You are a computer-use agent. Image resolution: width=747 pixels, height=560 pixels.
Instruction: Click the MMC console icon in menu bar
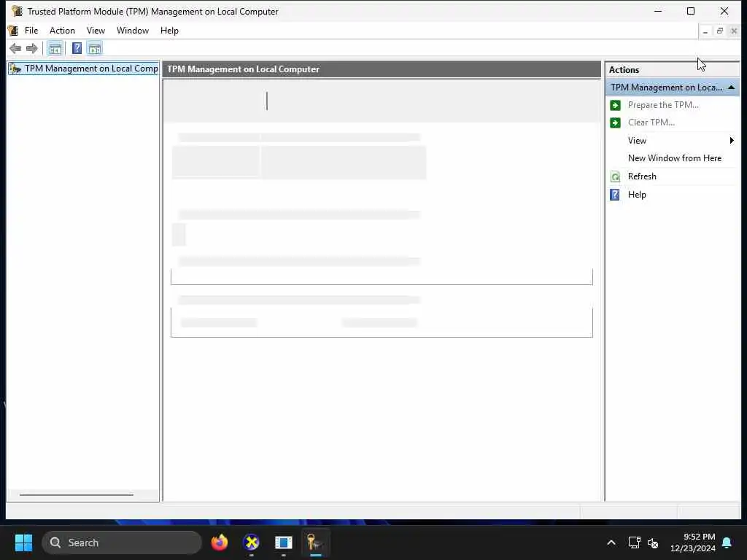(x=13, y=31)
